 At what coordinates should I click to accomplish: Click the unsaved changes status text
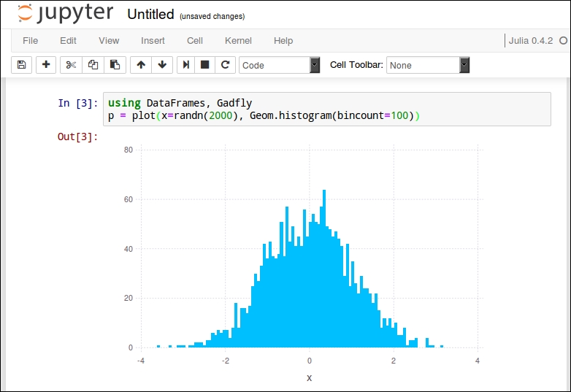tap(212, 16)
